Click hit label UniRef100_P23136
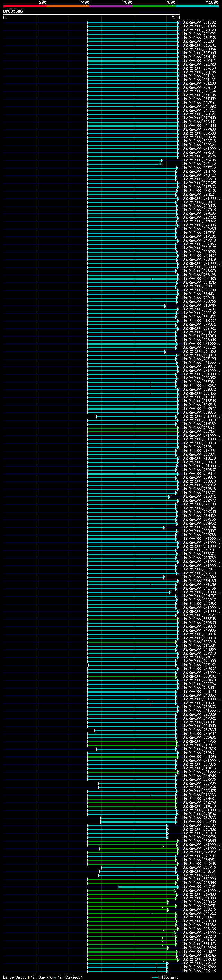Image resolution: width=222 pixels, height=980 pixels. tap(199, 929)
